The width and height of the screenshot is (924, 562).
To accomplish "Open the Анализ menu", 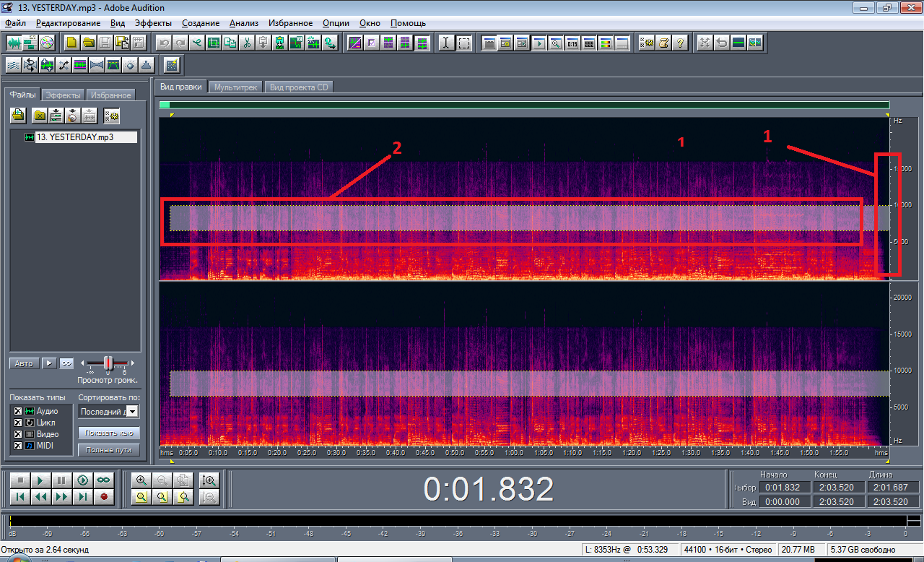I will tap(244, 23).
